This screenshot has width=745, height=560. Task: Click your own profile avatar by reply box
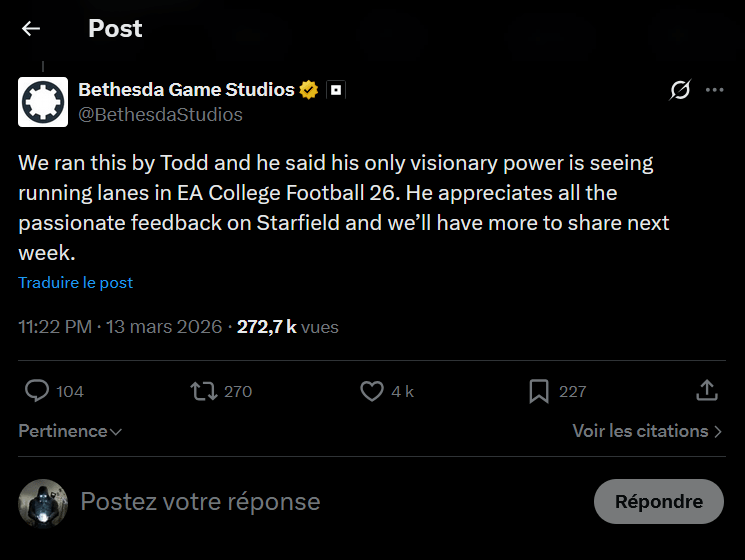pos(43,502)
